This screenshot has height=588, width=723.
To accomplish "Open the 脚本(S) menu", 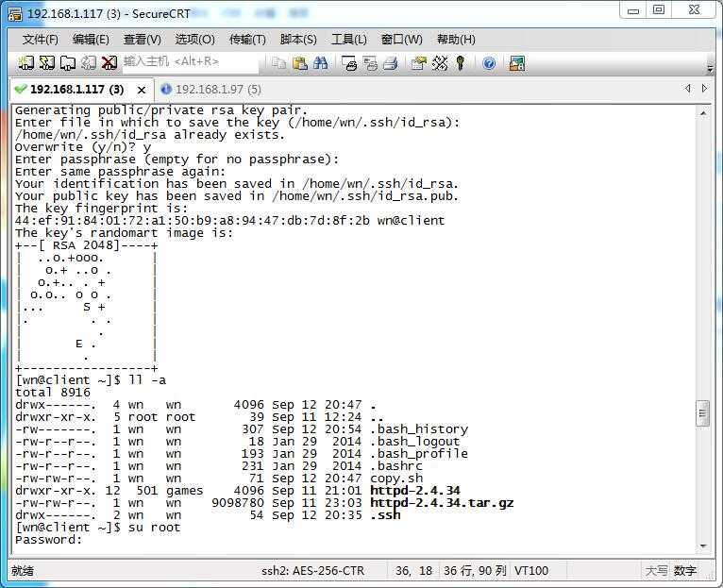I will point(298,40).
